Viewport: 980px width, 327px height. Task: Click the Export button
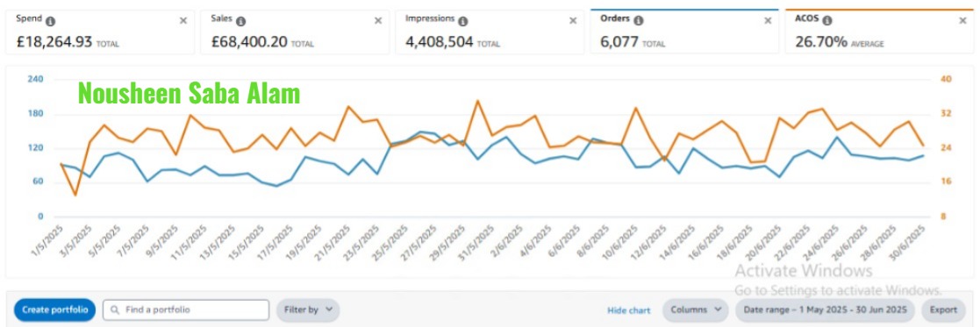[x=943, y=309]
